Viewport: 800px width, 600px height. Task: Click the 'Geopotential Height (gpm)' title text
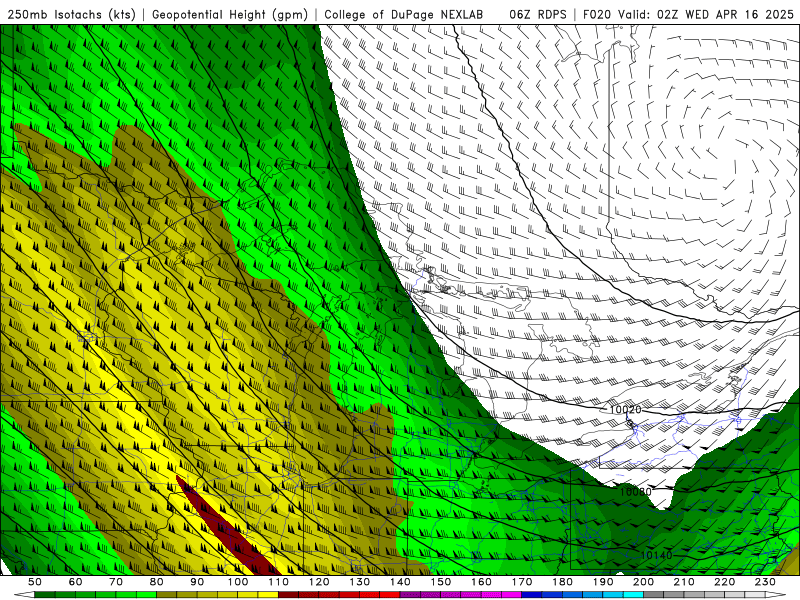pos(230,15)
